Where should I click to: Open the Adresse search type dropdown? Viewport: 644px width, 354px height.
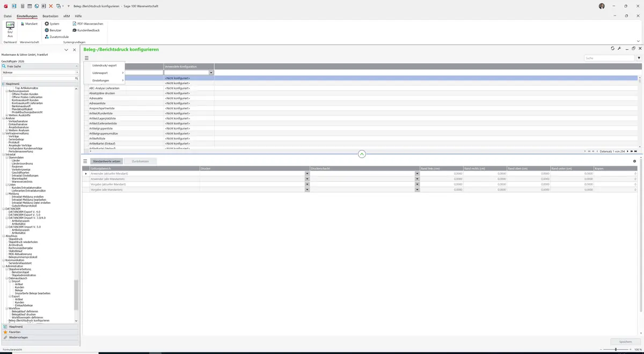tap(77, 72)
